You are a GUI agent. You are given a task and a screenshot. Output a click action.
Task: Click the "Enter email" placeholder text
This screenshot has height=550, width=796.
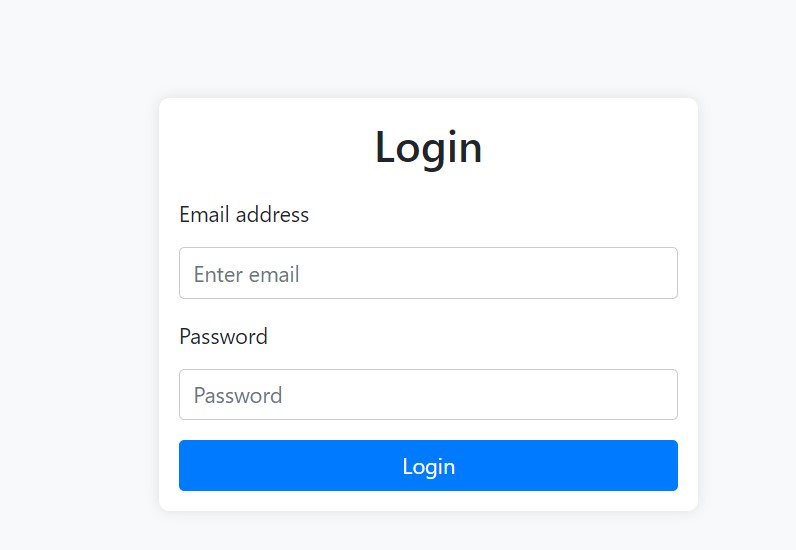point(247,274)
